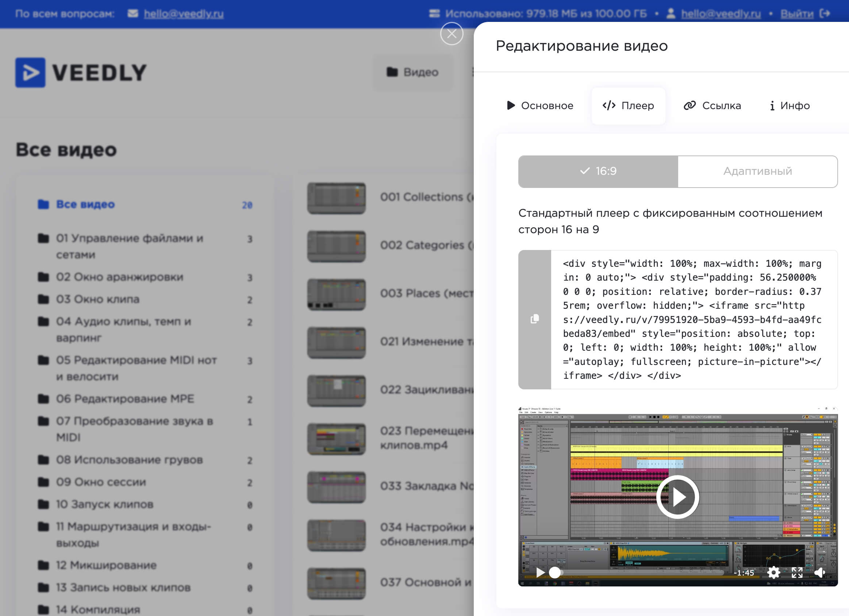This screenshot has width=849, height=616.
Task: Copy the embed code using the copy icon
Action: [535, 319]
